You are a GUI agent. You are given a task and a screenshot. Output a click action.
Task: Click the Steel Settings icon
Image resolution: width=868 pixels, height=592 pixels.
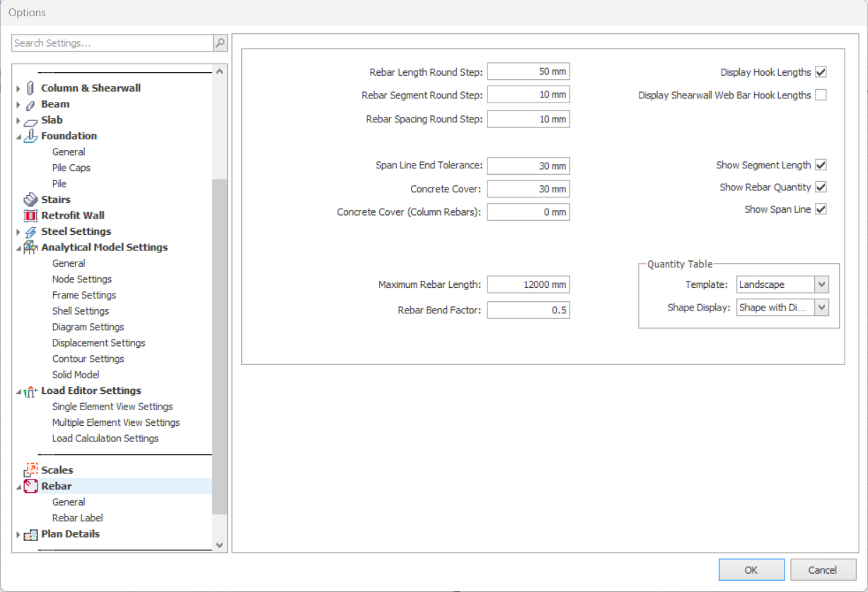[x=30, y=232]
